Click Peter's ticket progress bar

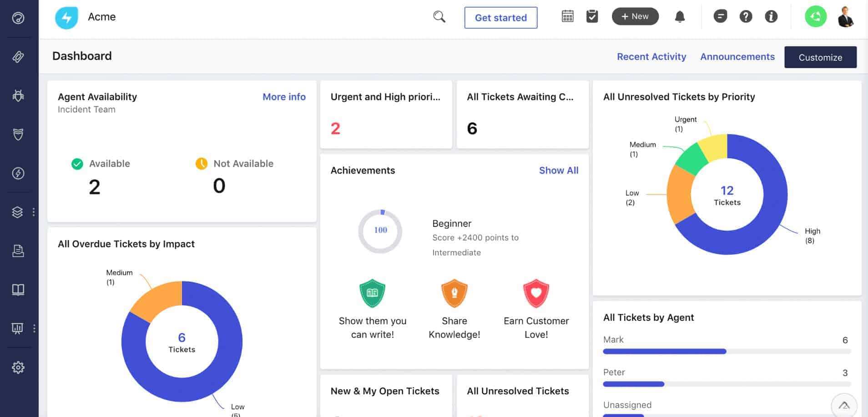click(727, 384)
